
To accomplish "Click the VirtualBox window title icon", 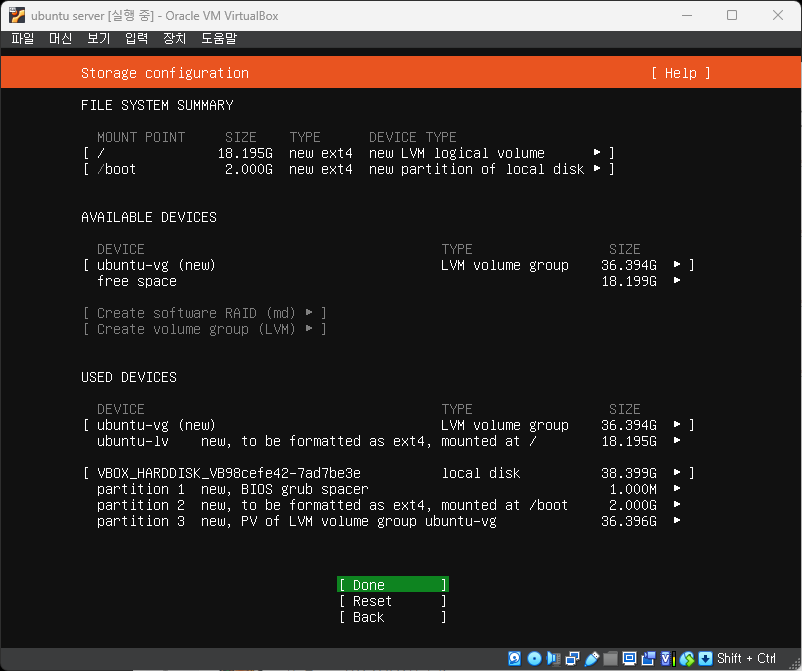I will tap(16, 15).
